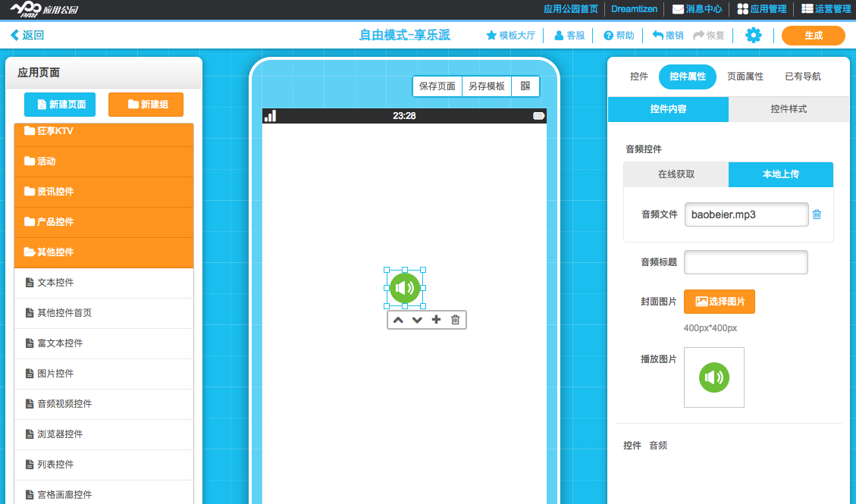Viewport: 856px width, 504px height.
Task: Click trash icon in widget toolbar
Action: [x=455, y=320]
